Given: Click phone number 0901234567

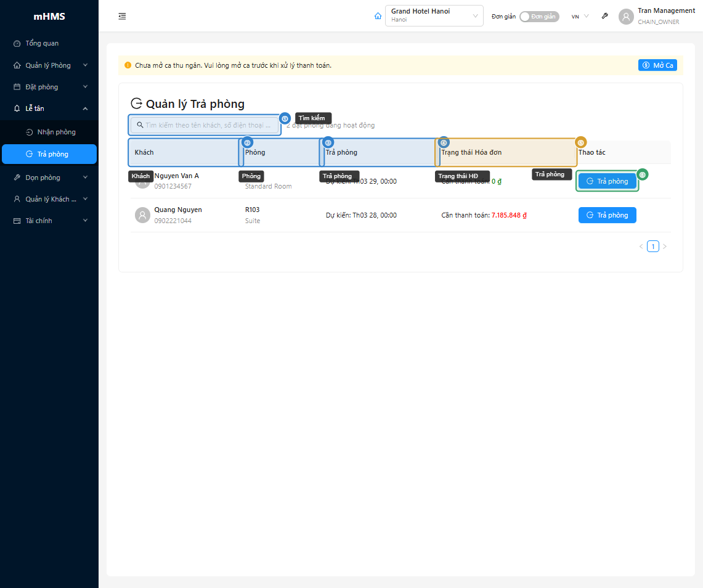Looking at the screenshot, I should point(173,187).
